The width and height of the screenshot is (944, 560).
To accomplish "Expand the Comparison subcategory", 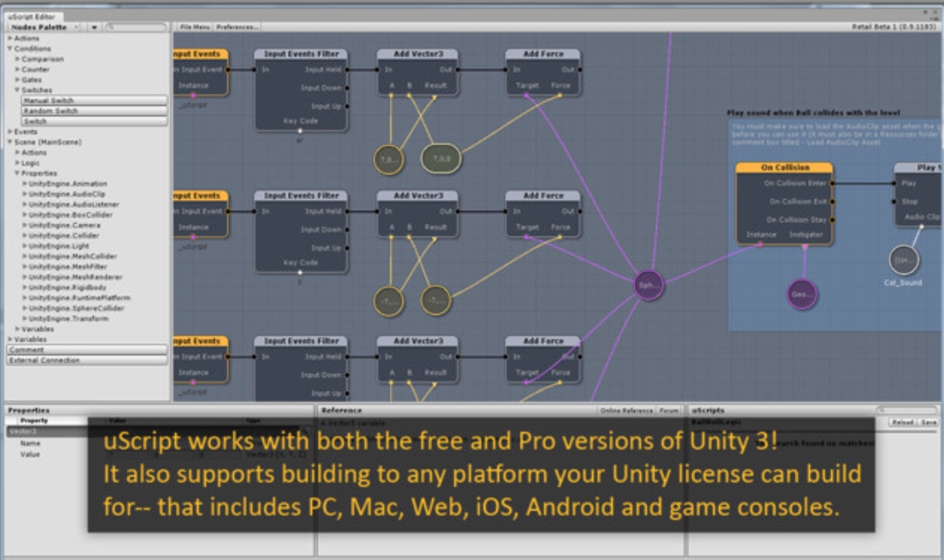I will [x=17, y=59].
